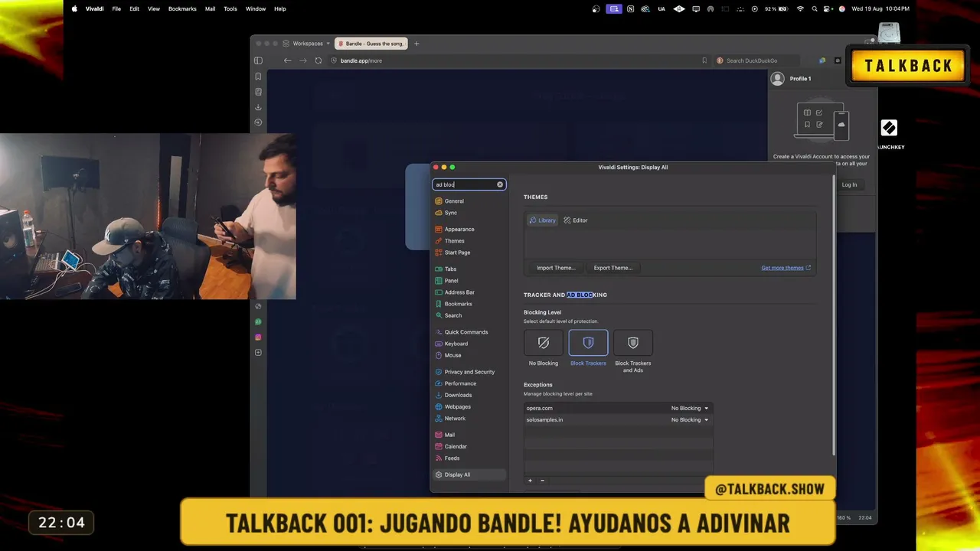Viewport: 980px width, 551px height.
Task: Select Block Trackers and Ads level
Action: [x=633, y=352]
